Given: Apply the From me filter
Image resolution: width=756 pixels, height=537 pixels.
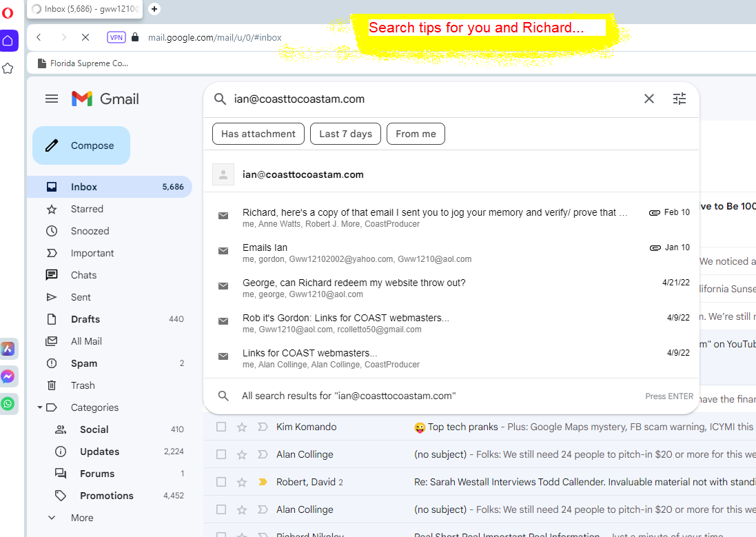Looking at the screenshot, I should (416, 134).
